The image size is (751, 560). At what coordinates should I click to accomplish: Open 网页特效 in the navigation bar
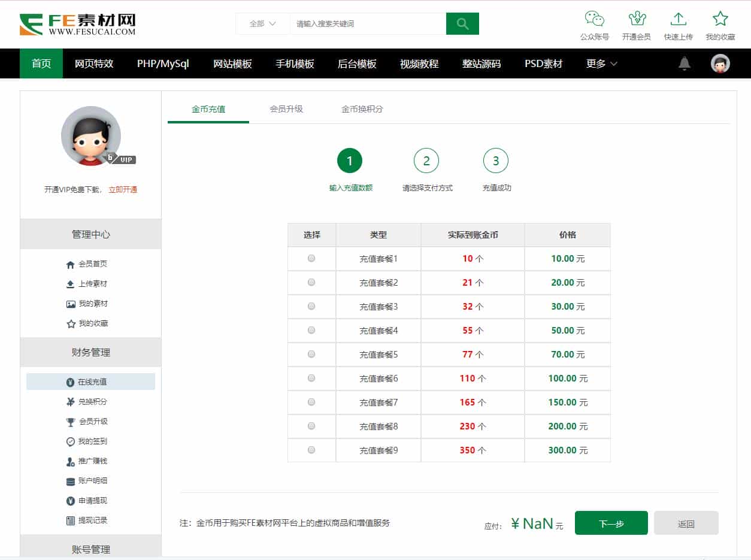pyautogui.click(x=94, y=63)
